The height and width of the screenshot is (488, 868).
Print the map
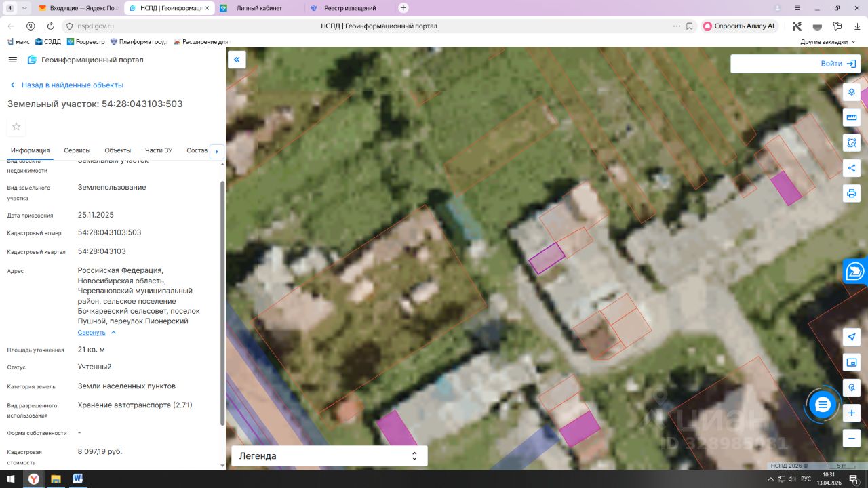[x=852, y=194]
